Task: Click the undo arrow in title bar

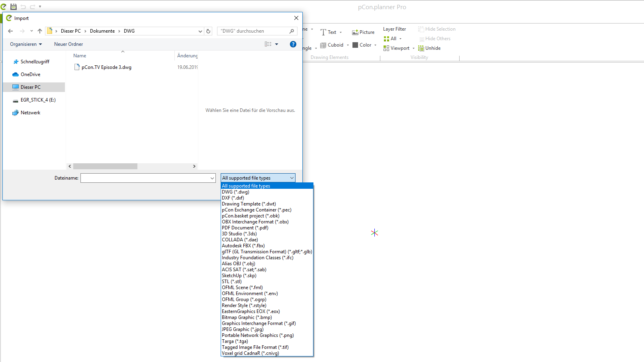Action: coord(23,7)
